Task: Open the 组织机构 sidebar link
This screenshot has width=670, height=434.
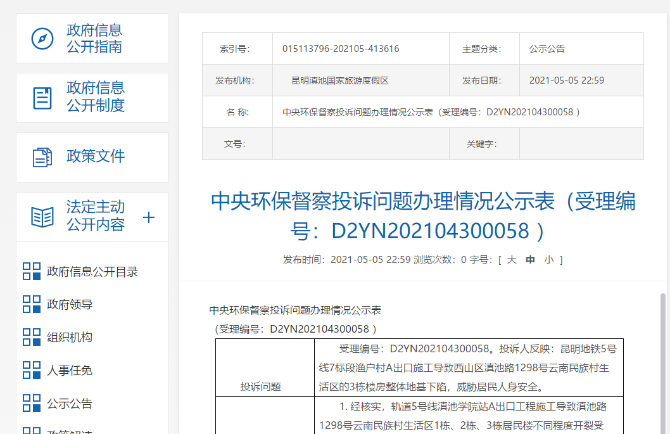Action: coord(69,337)
